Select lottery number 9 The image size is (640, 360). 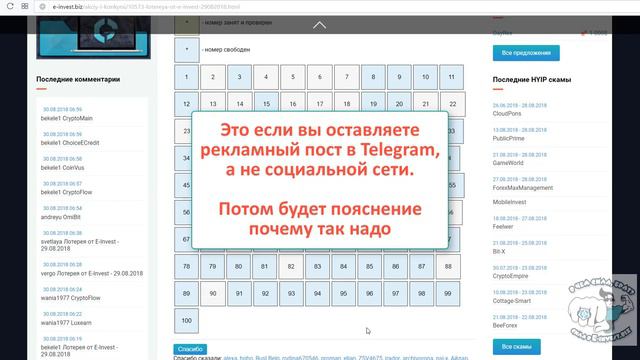(399, 77)
